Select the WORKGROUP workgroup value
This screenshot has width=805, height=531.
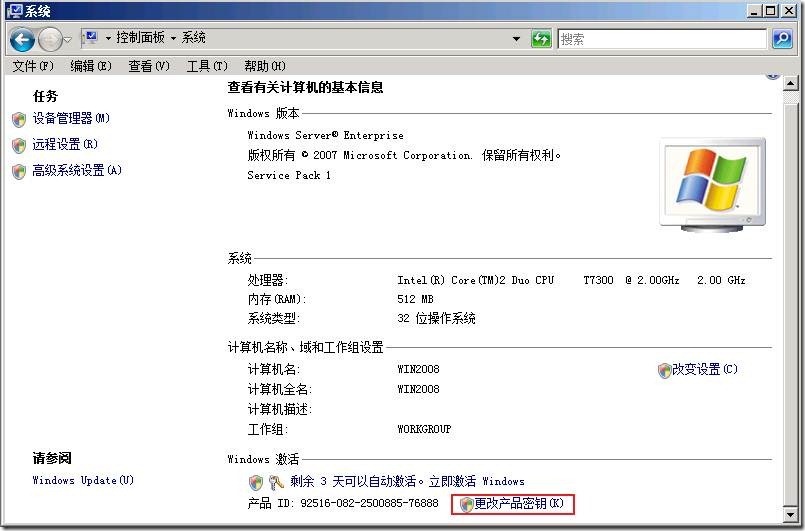[x=424, y=429]
